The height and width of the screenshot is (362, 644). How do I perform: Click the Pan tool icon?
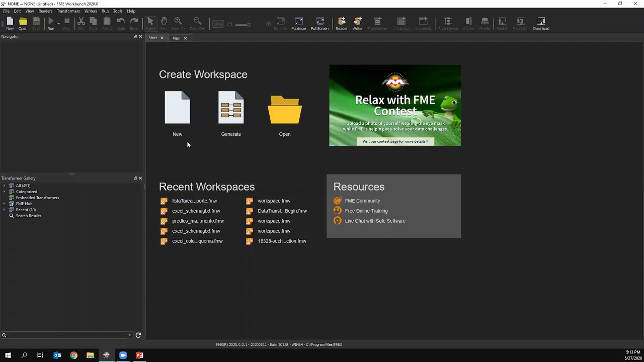[x=164, y=23]
